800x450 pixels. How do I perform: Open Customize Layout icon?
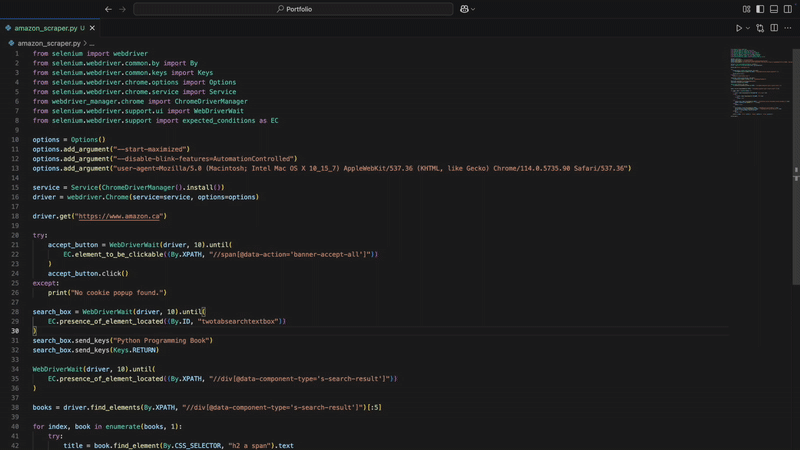pos(746,9)
